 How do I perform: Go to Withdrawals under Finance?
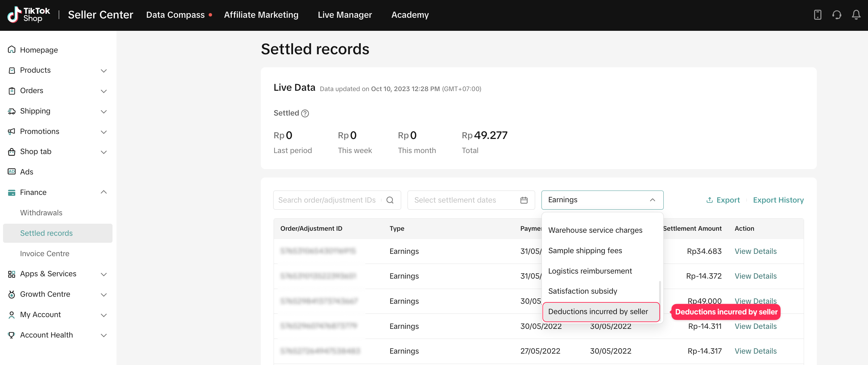(41, 213)
